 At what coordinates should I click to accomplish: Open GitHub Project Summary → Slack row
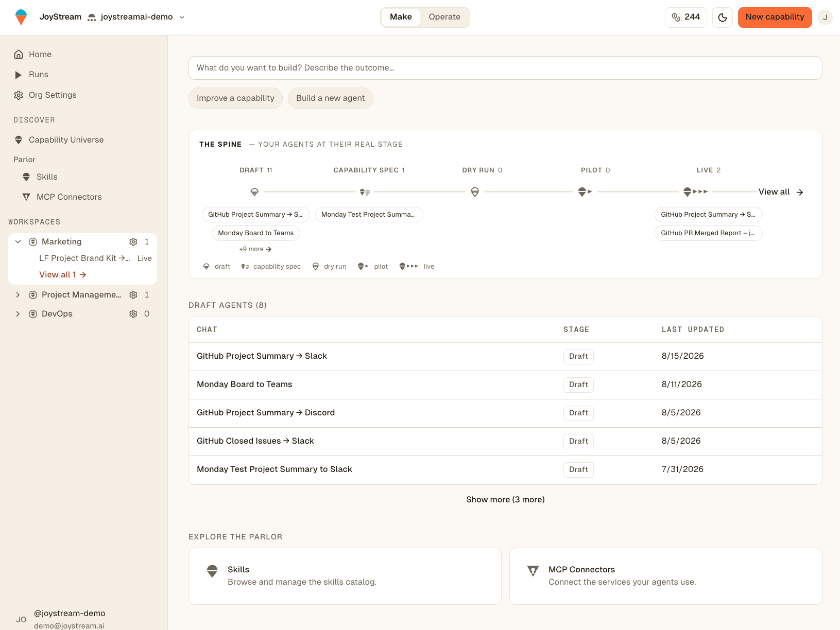505,357
